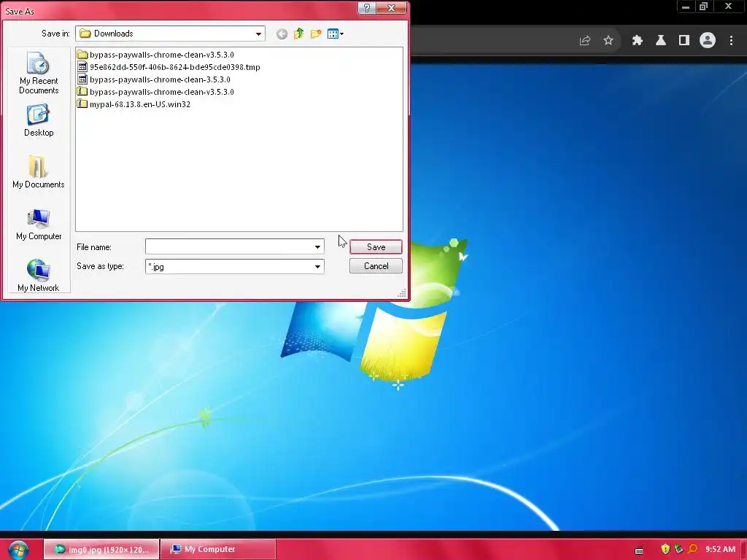Open the browser three-dot menu
Image resolution: width=747 pixels, height=560 pixels.
[731, 41]
